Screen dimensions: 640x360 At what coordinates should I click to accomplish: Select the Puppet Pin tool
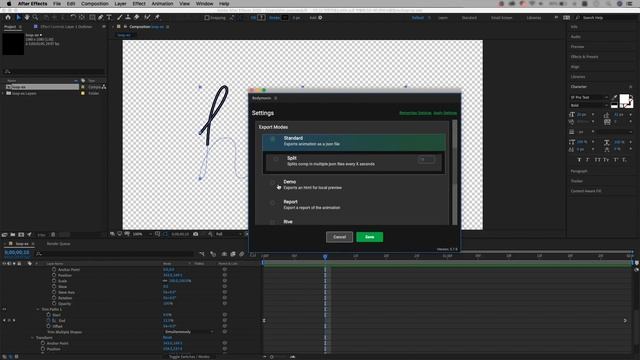[x=157, y=18]
